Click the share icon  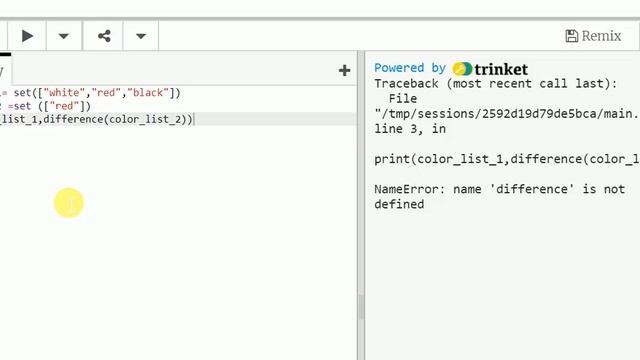click(x=104, y=36)
